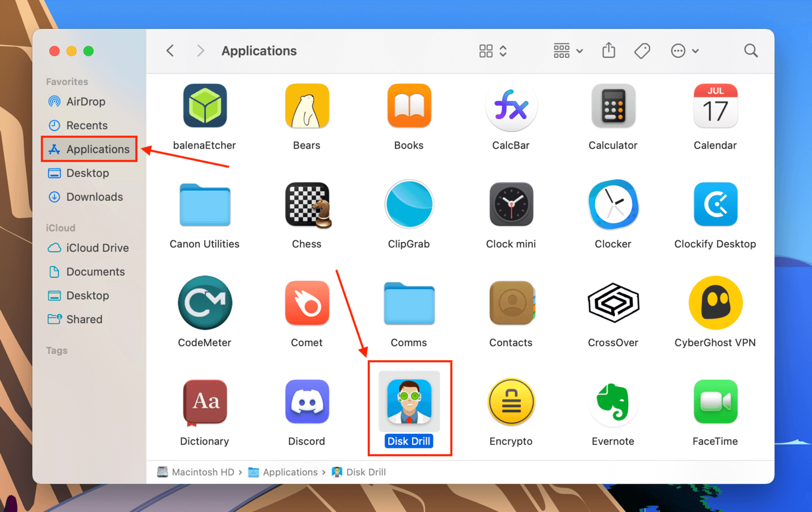Open Documents in the sidebar
Viewport: 812px width, 512px height.
click(x=87, y=272)
